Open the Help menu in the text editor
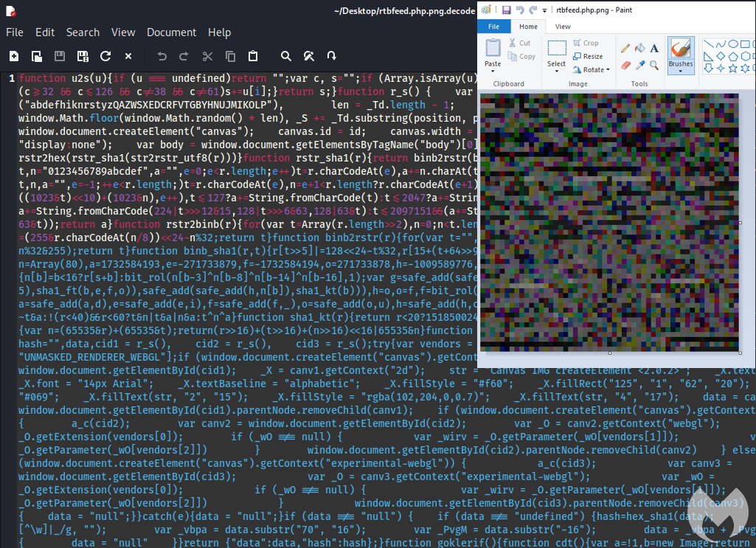The height and width of the screenshot is (548, 756). click(x=219, y=32)
